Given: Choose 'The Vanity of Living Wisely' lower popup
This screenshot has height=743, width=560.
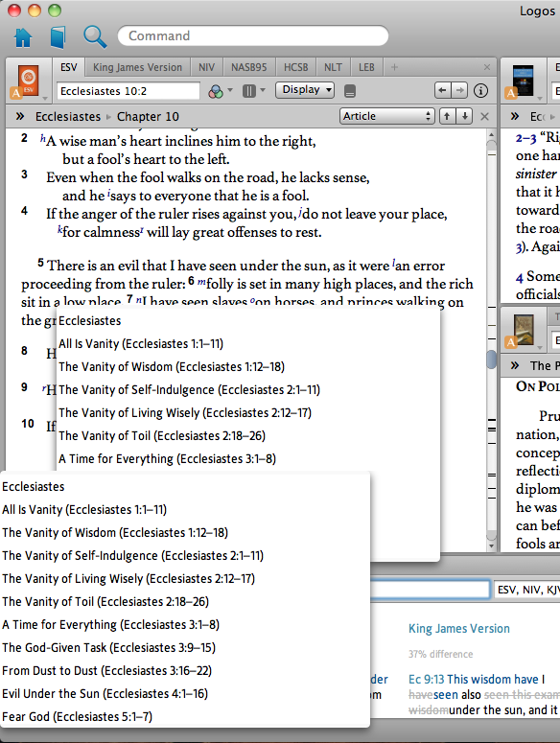Looking at the screenshot, I should pos(128,578).
